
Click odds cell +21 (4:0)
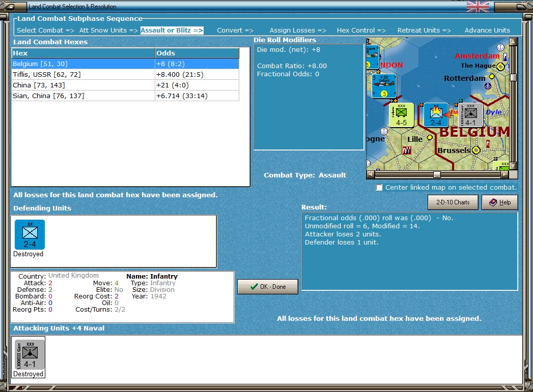(x=197, y=85)
